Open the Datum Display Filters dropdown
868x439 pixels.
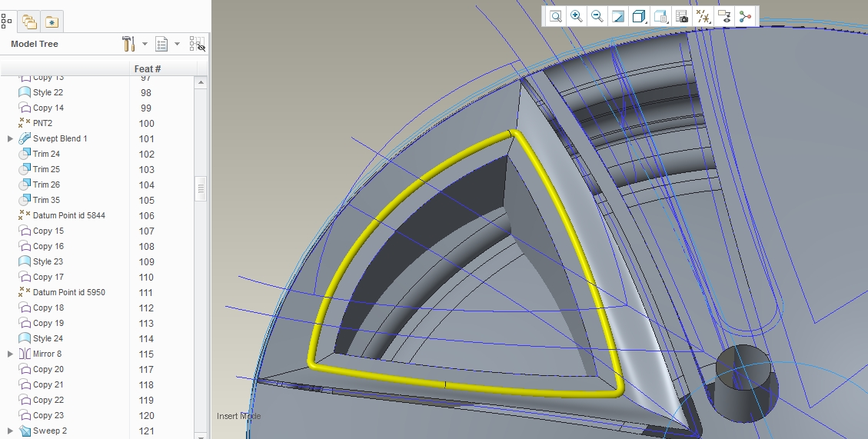tap(703, 17)
